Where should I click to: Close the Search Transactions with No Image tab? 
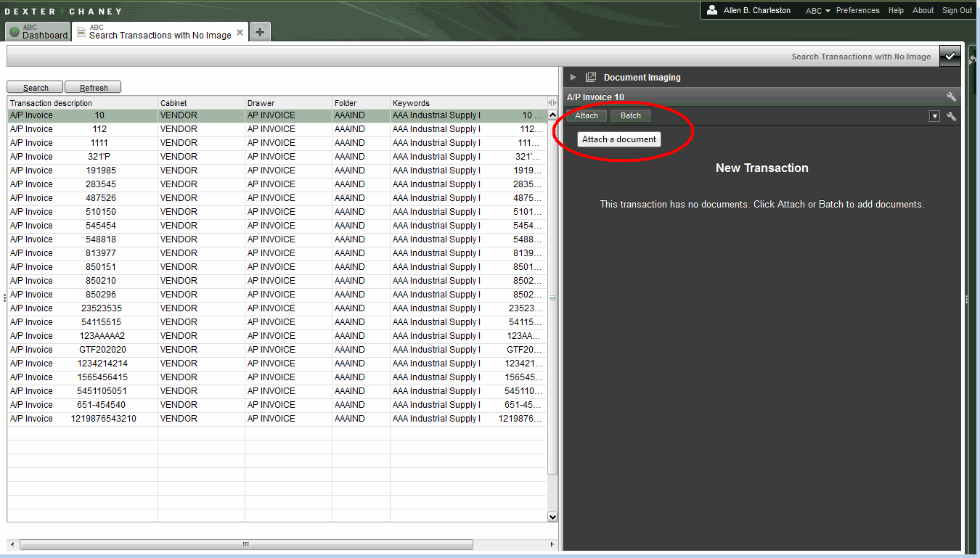pos(240,32)
